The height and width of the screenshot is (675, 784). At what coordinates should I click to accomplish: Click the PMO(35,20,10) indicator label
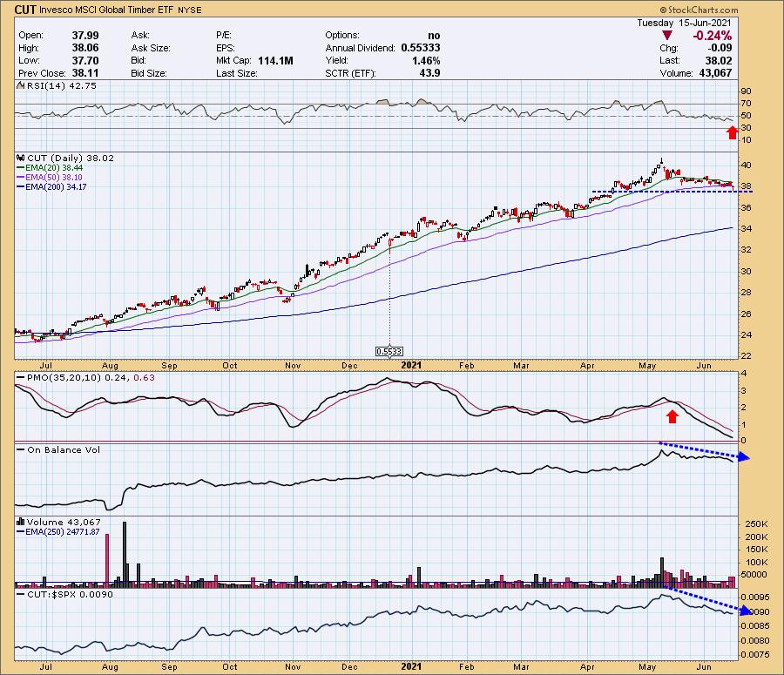63,377
